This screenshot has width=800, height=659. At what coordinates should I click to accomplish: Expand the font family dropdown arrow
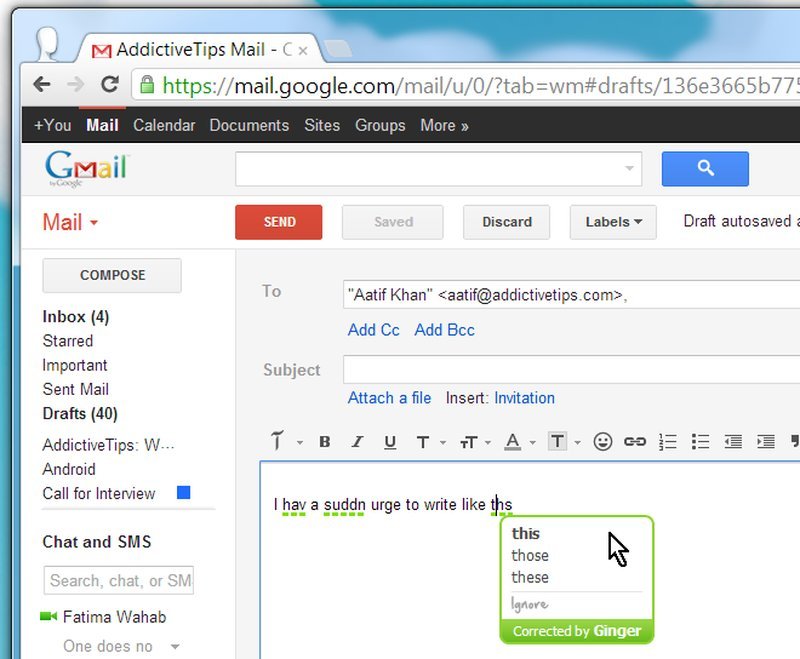[x=299, y=443]
